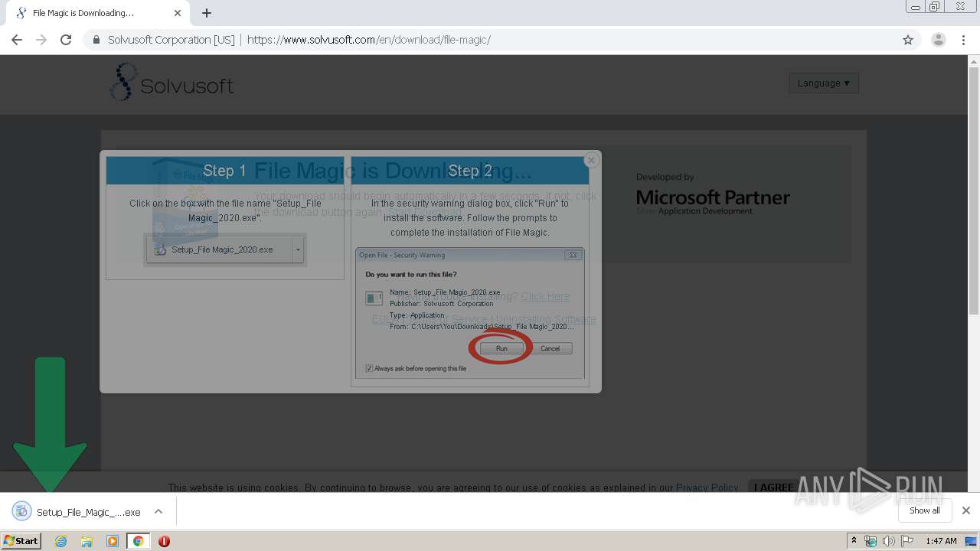The image size is (980, 551).
Task: Open the volume speaker tray icon
Action: tap(889, 541)
